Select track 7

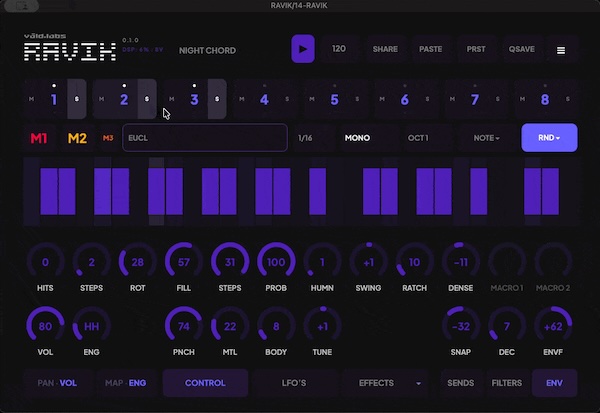pos(475,100)
